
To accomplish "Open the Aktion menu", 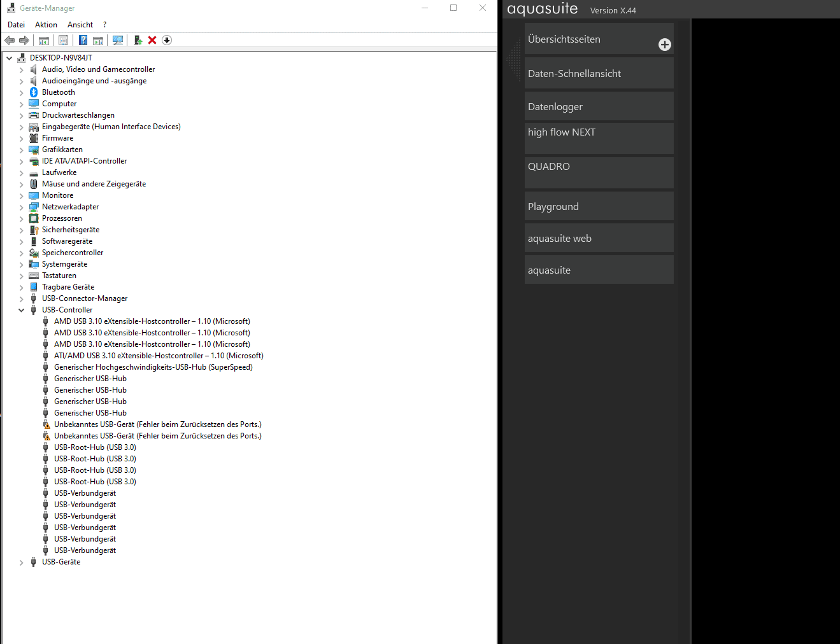I will [x=46, y=25].
